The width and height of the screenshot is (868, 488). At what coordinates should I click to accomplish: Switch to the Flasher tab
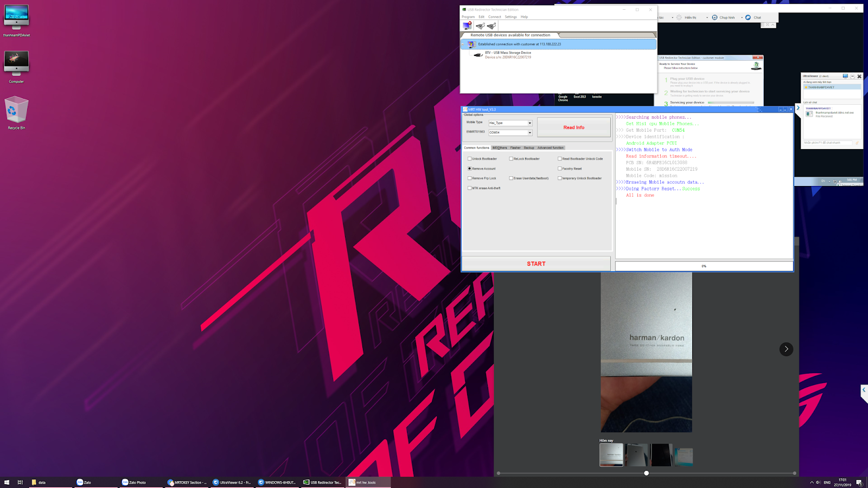coord(515,147)
